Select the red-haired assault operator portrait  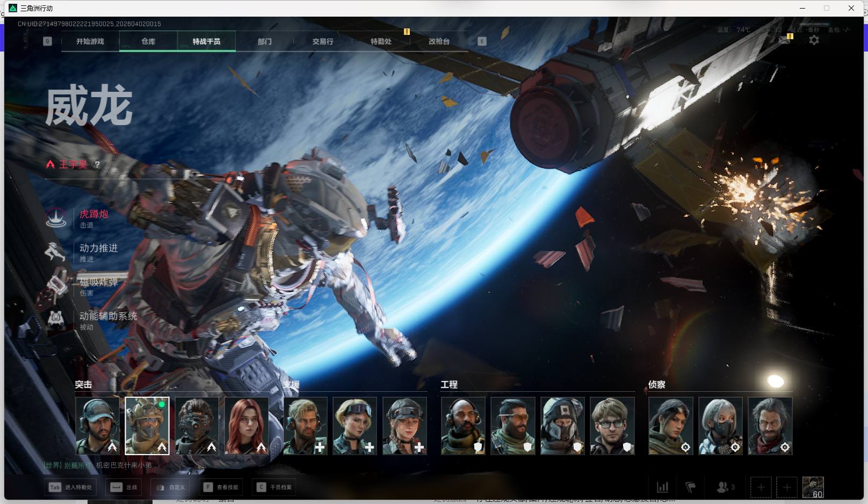click(x=247, y=426)
